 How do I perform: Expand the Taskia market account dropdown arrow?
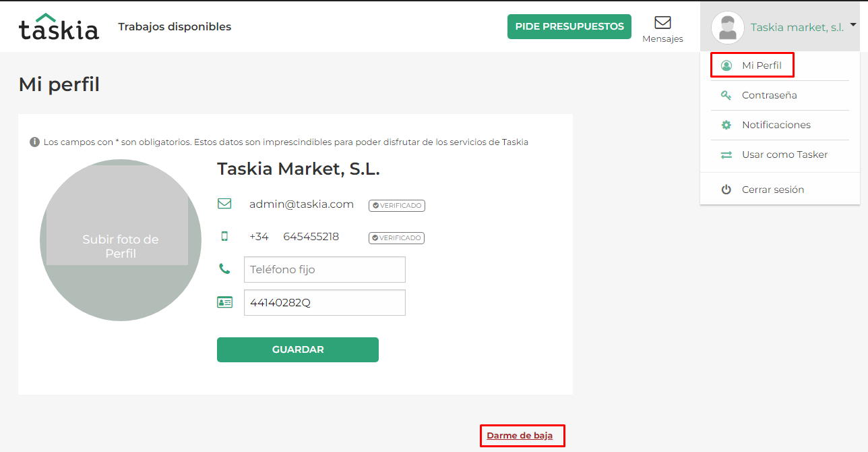853,25
